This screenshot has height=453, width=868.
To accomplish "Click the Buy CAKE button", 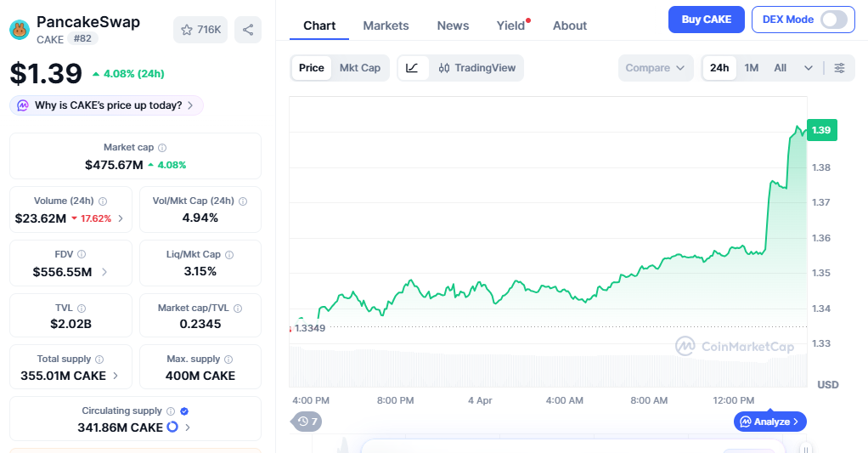I will tap(706, 20).
